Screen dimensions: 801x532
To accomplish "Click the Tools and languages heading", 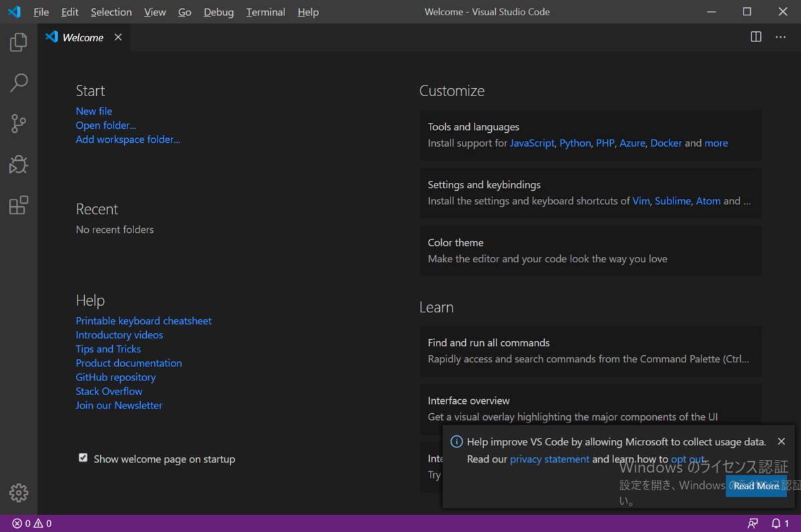I will 473,127.
